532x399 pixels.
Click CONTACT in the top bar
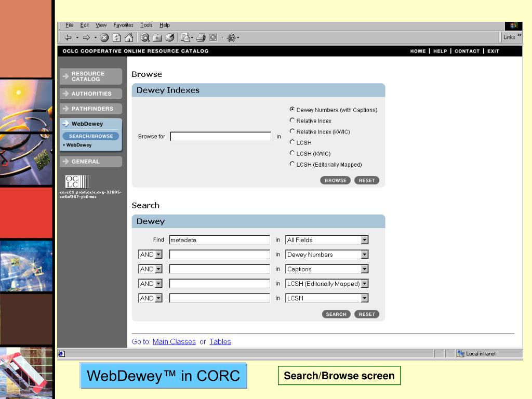click(467, 51)
